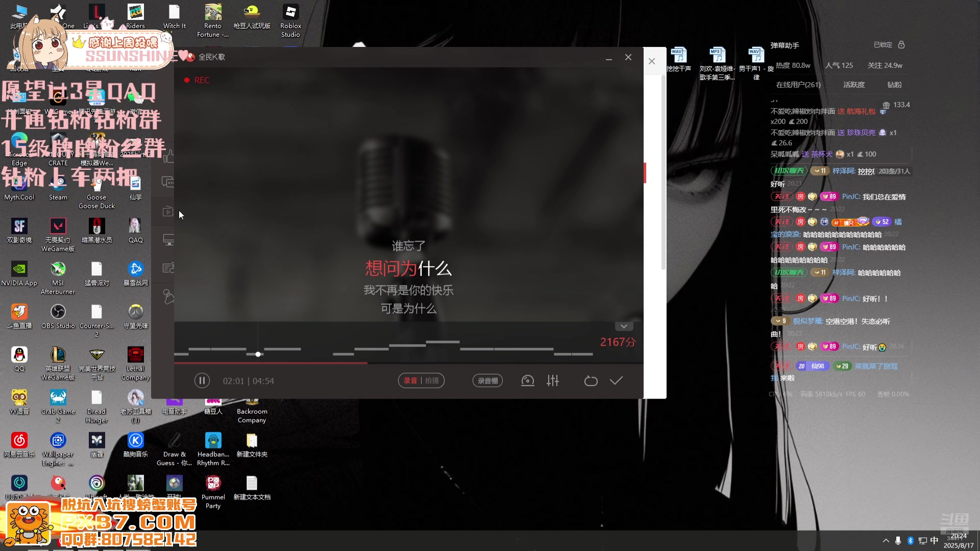Click the scrollbar of the white window behind
Viewport: 980px width, 551px height.
[663, 173]
